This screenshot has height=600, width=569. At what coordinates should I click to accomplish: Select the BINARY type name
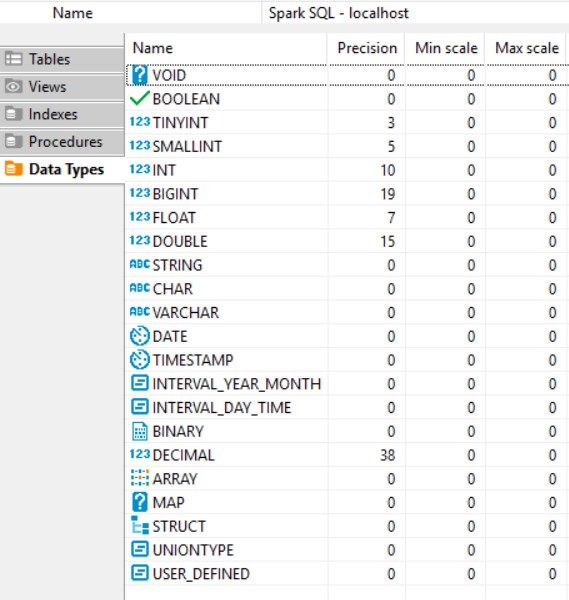click(178, 431)
